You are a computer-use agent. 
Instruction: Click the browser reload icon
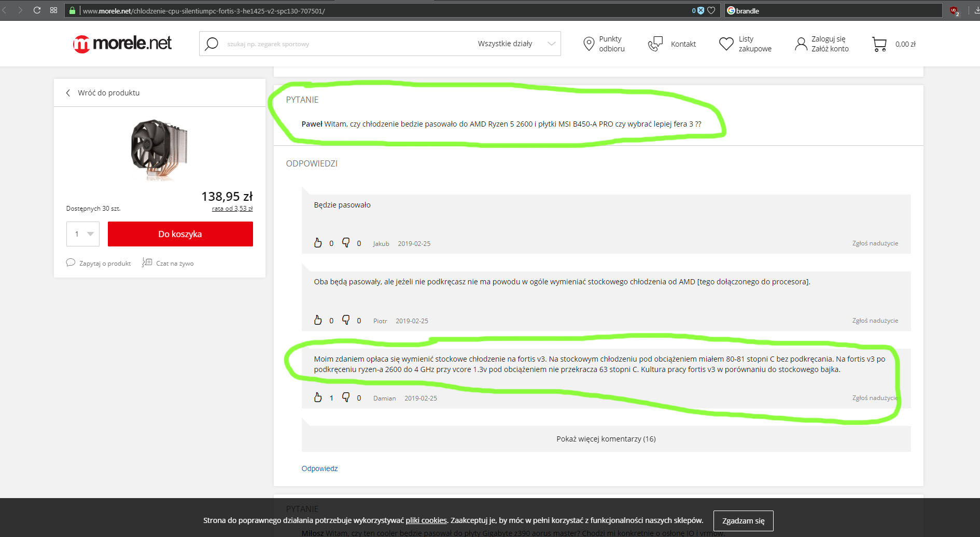point(37,10)
